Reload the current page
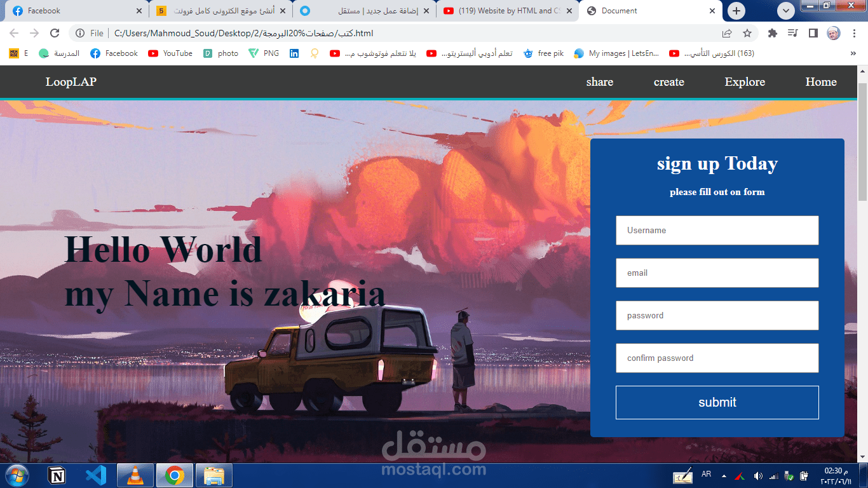This screenshot has width=868, height=488. [x=55, y=33]
